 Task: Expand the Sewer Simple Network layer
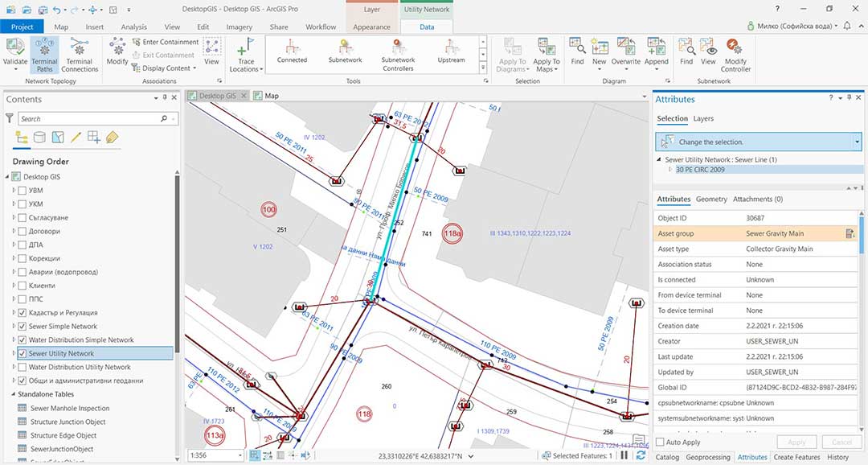[x=14, y=326]
